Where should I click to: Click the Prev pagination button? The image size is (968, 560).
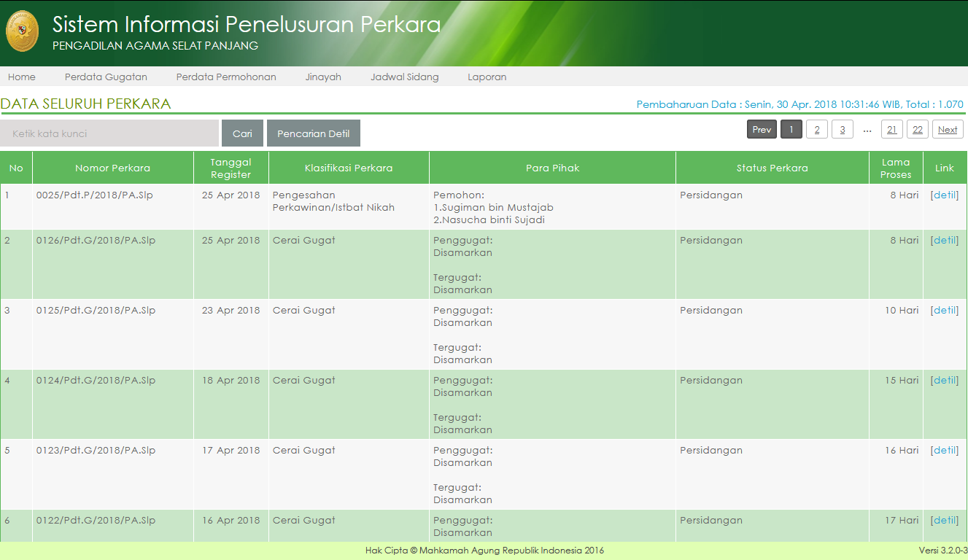(x=762, y=130)
